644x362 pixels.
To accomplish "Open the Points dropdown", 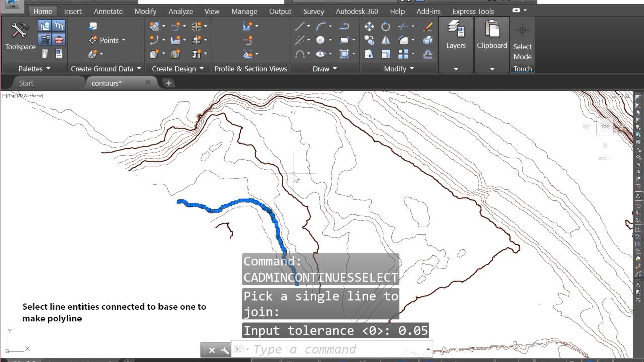I will point(124,40).
